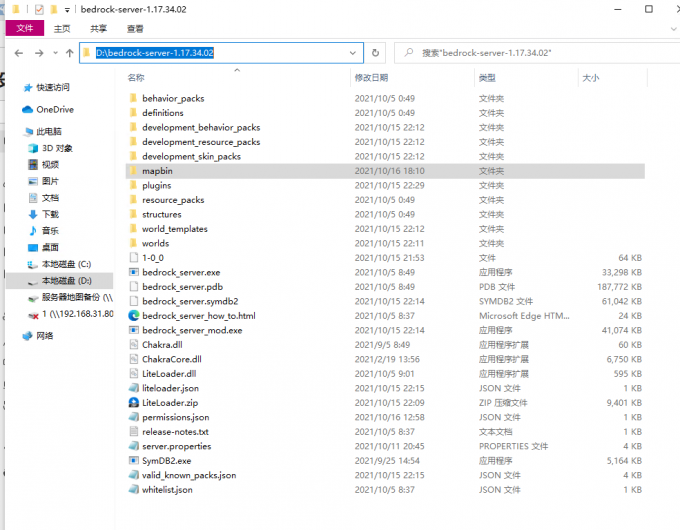Sort by the 类型 column header
Image resolution: width=680 pixels, height=530 pixels.
(487, 78)
